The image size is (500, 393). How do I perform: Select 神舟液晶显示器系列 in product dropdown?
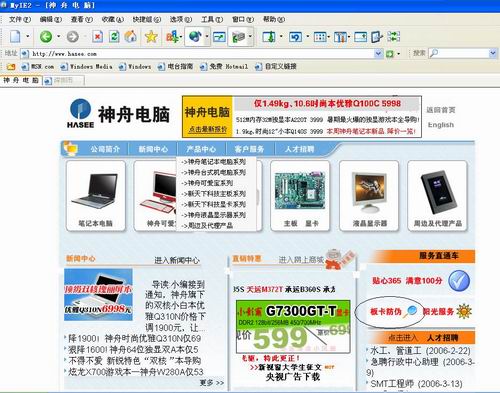213,215
